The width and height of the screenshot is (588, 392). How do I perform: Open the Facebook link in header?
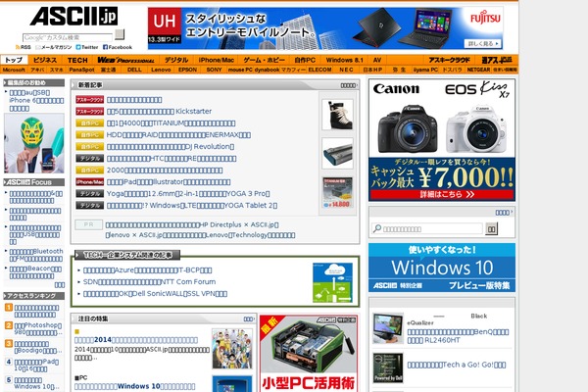click(118, 47)
